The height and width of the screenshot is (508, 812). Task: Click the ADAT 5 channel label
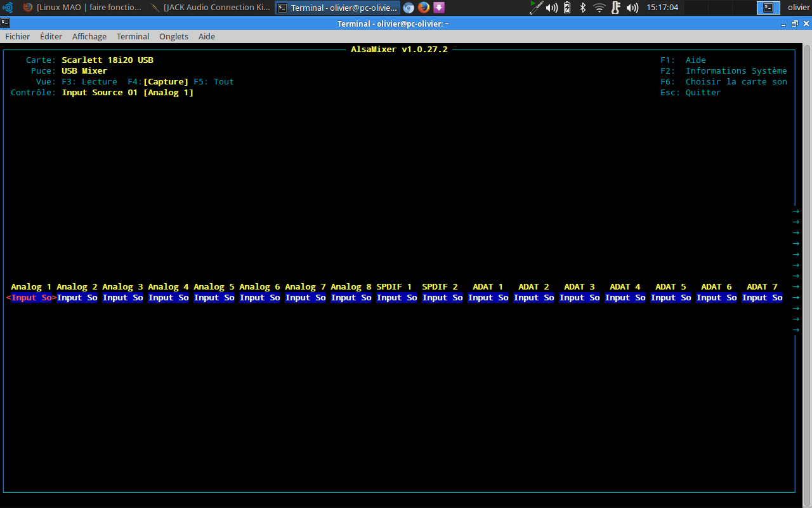pyautogui.click(x=671, y=286)
